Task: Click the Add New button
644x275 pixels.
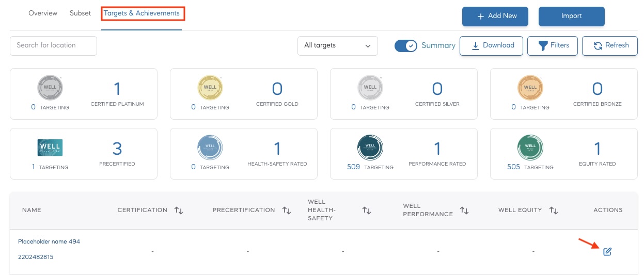Action: point(495,16)
